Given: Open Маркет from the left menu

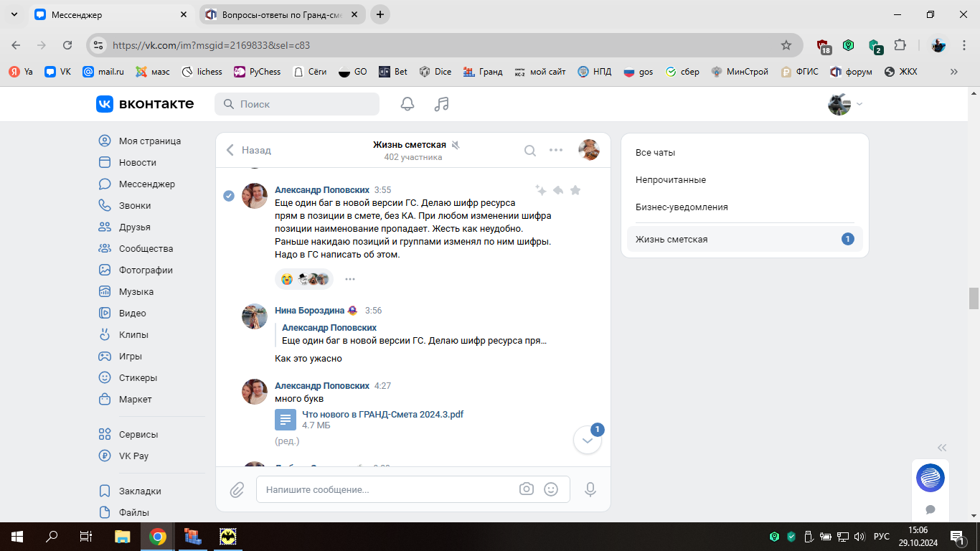Looking at the screenshot, I should [x=126, y=400].
